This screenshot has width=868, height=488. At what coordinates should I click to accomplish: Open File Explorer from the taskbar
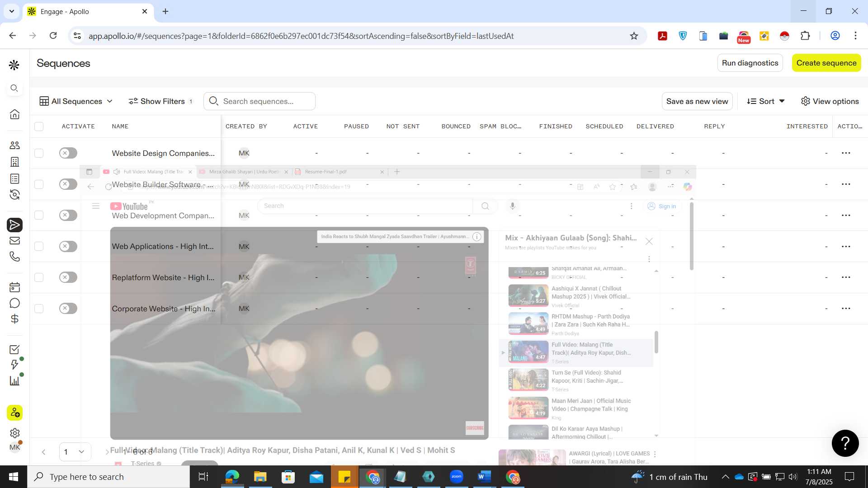pyautogui.click(x=260, y=477)
